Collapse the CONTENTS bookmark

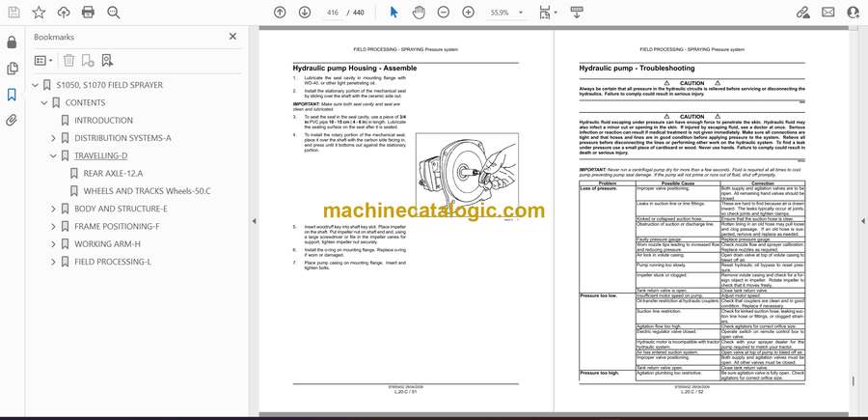[44, 103]
